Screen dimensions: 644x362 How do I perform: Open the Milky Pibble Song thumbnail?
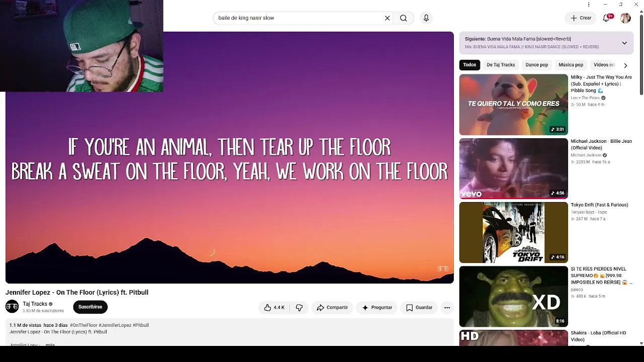tap(513, 105)
